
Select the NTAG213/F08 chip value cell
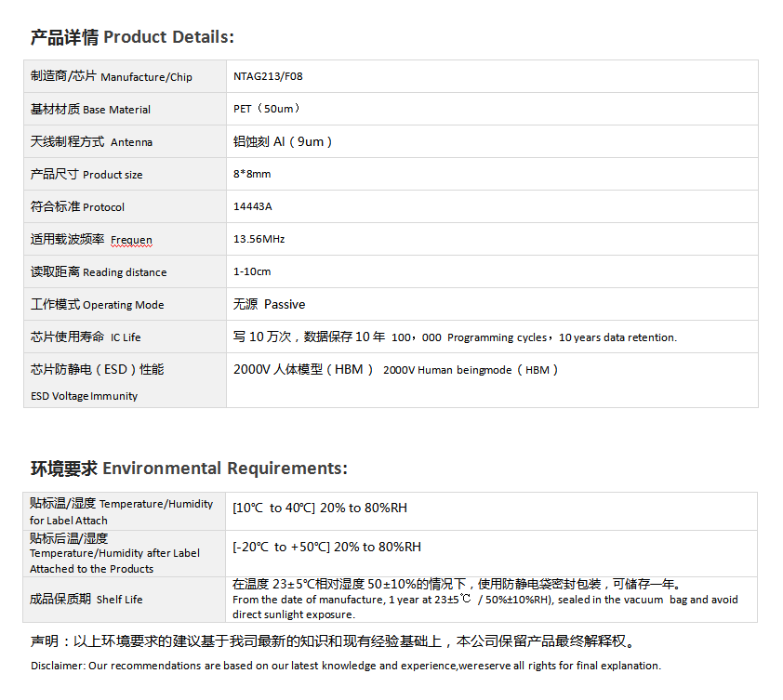coord(268,76)
